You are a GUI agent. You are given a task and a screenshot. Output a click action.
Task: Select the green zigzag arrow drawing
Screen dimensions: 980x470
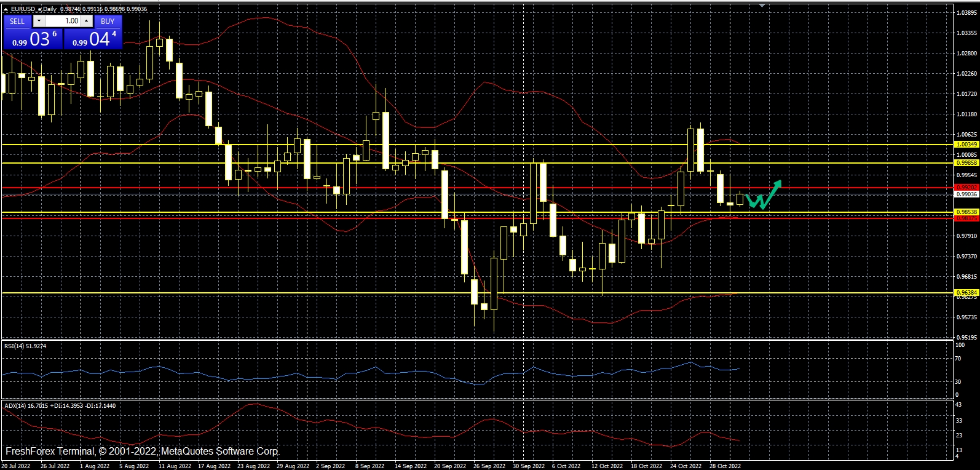[x=763, y=196]
